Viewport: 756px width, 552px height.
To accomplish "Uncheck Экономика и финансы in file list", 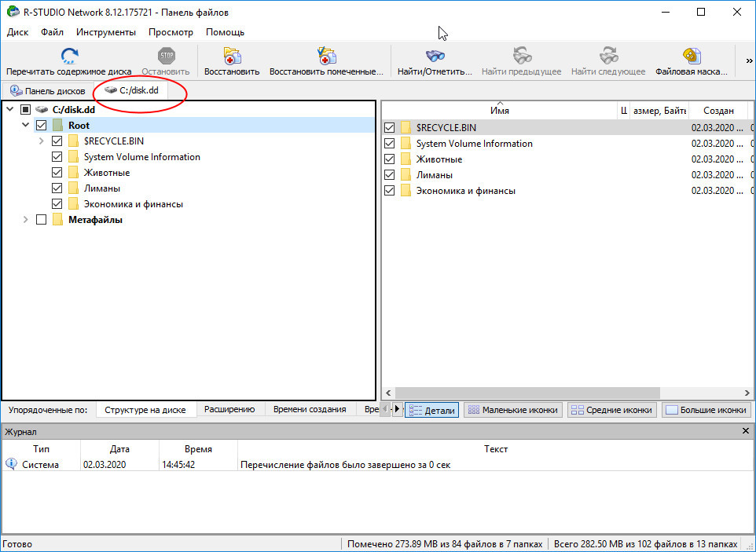I will coord(390,191).
